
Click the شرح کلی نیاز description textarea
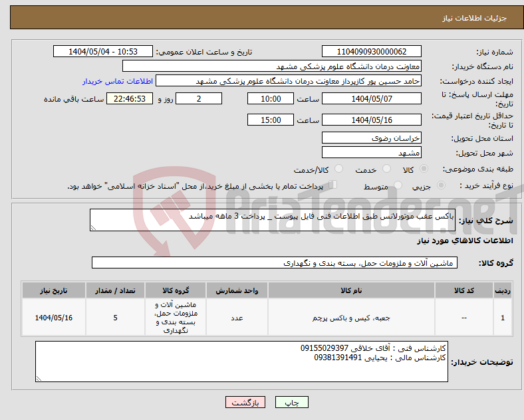[273, 220]
